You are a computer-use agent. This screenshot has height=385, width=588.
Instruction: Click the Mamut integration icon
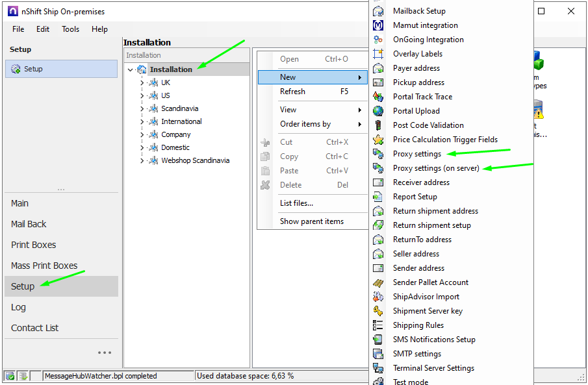pyautogui.click(x=378, y=25)
